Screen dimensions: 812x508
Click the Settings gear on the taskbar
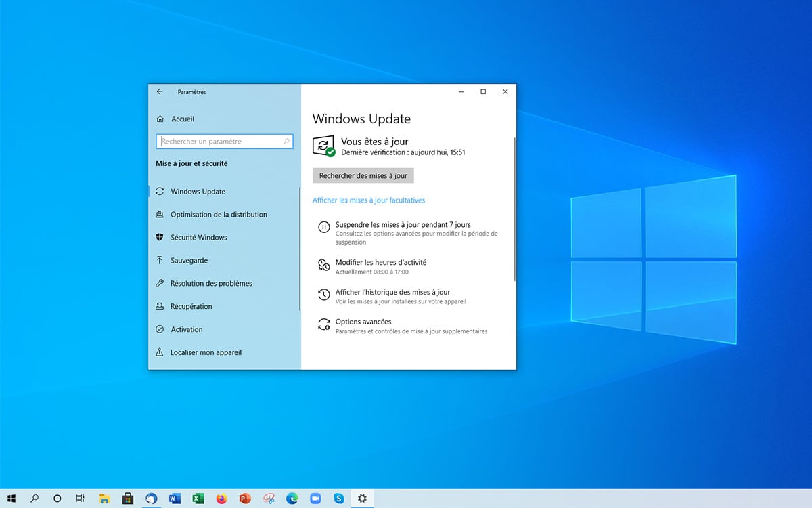(362, 499)
